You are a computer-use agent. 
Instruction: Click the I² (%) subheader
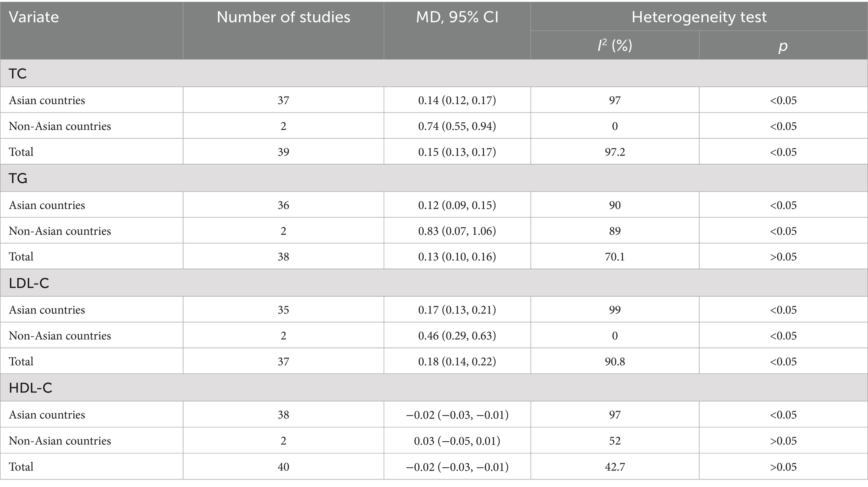614,45
